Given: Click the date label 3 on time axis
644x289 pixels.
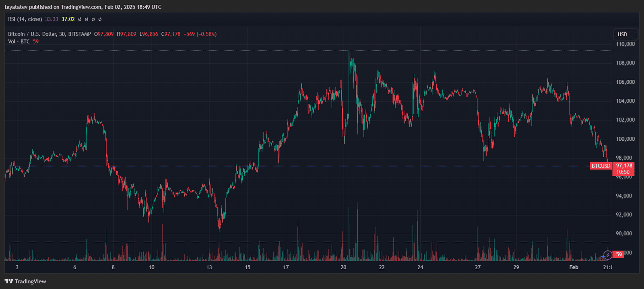Looking at the screenshot, I should tap(17, 267).
